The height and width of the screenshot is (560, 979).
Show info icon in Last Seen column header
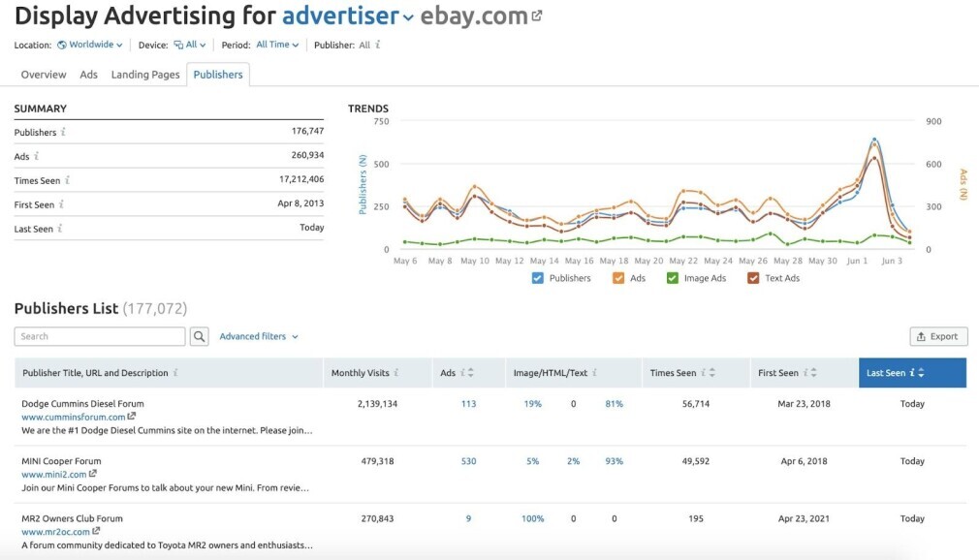pos(912,373)
